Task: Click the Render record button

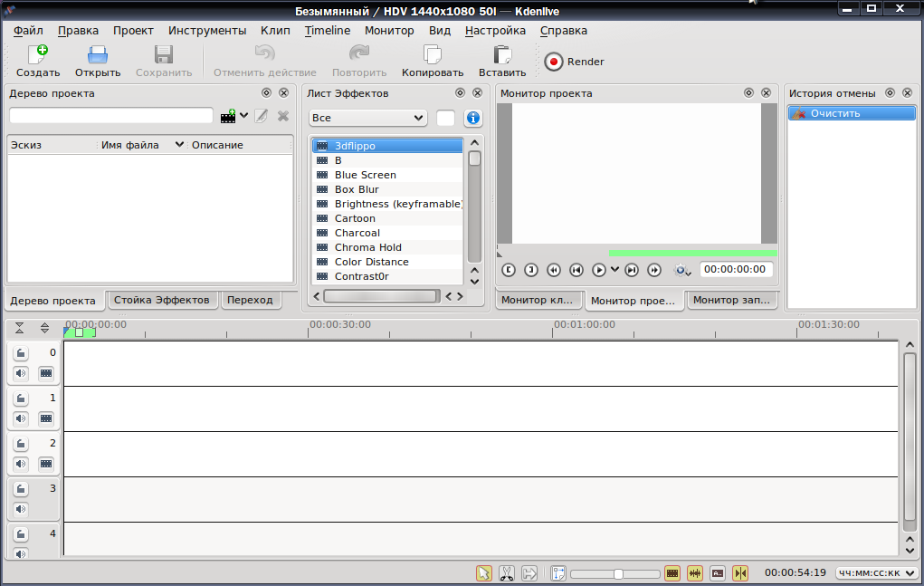Action: (553, 62)
